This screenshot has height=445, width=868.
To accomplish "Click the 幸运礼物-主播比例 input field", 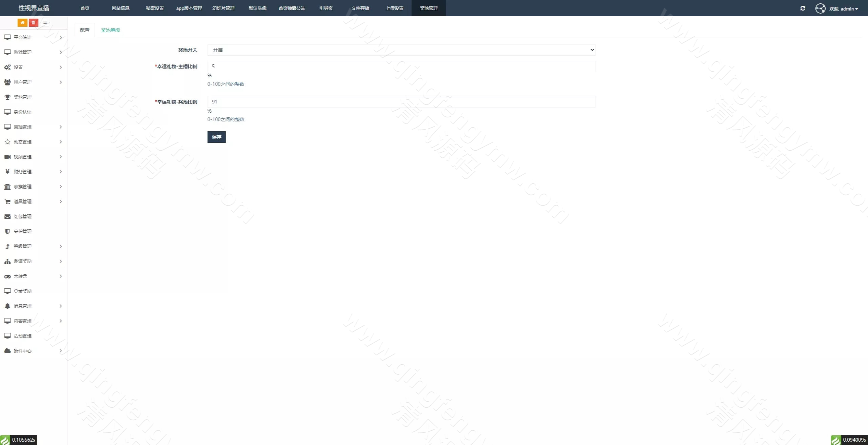I will (x=401, y=66).
